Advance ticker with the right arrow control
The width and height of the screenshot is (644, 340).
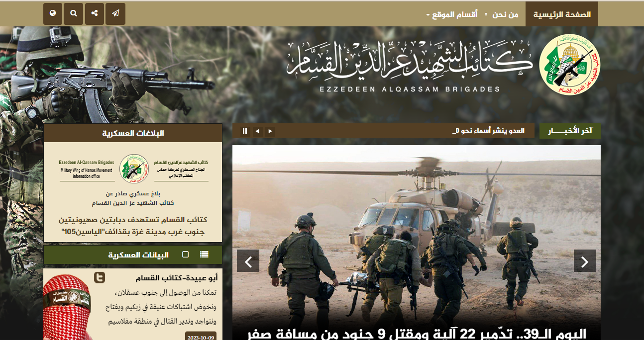(x=269, y=131)
